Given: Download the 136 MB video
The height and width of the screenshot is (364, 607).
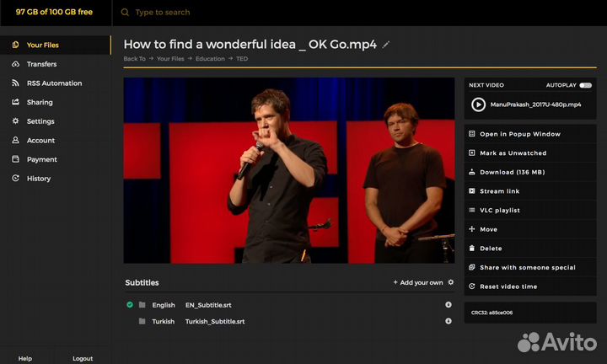Looking at the screenshot, I should point(512,172).
